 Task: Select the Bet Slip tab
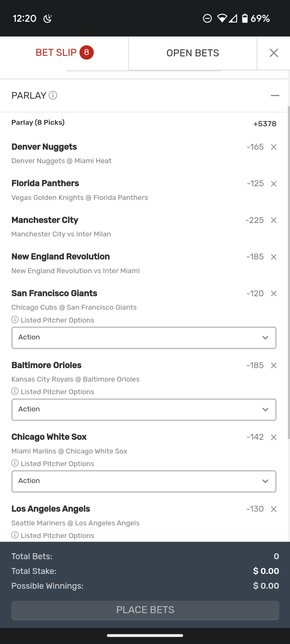click(x=64, y=53)
